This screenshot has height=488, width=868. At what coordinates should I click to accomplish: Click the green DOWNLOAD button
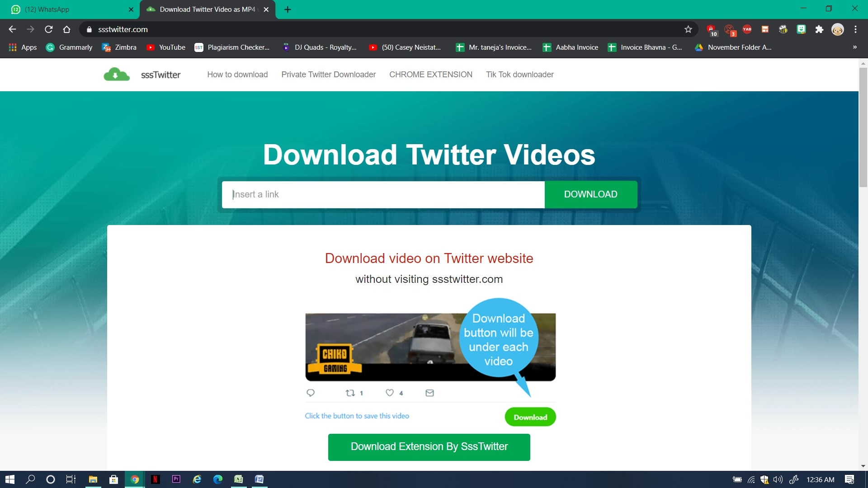pyautogui.click(x=591, y=194)
